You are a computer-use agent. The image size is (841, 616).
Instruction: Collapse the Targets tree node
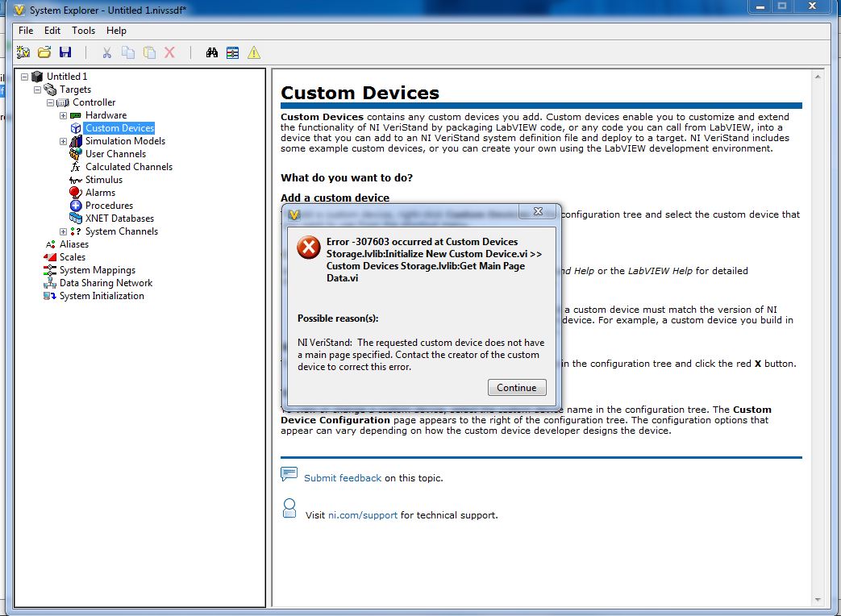click(38, 89)
